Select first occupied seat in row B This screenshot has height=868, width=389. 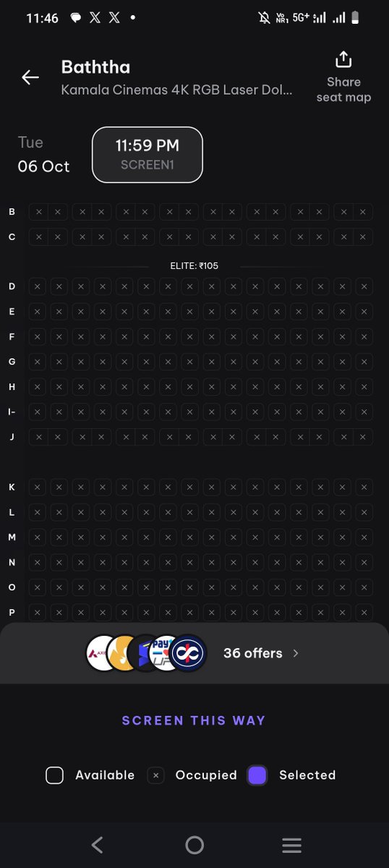(x=38, y=212)
